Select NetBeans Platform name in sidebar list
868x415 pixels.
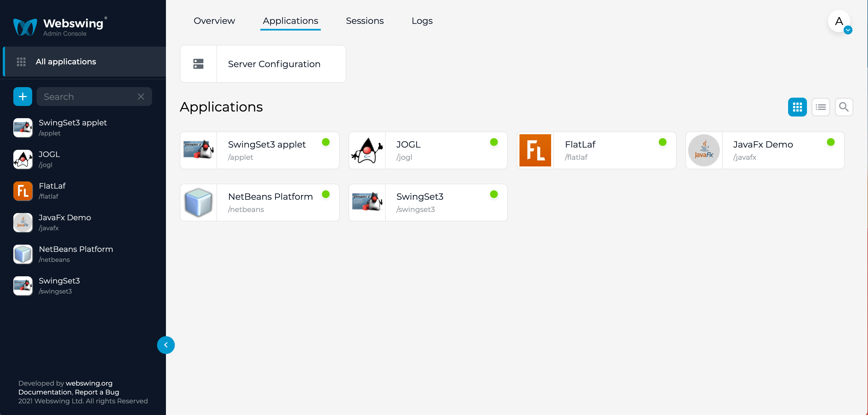coord(76,249)
